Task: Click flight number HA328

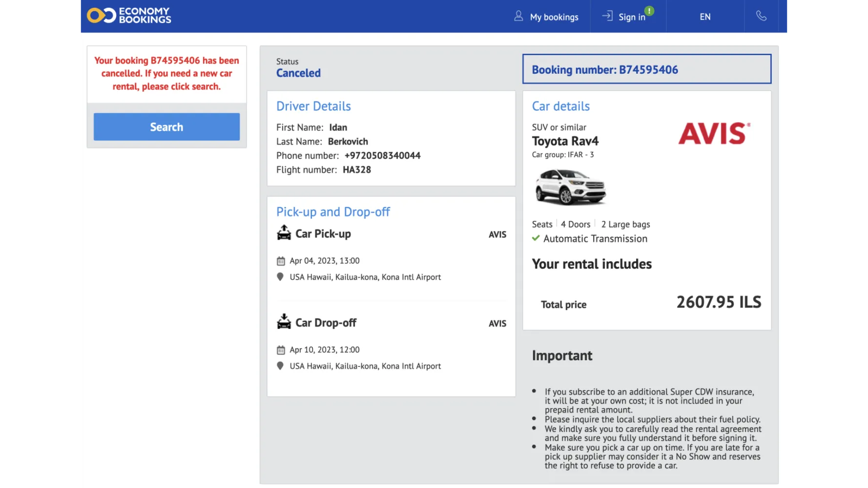Action: [x=357, y=170]
